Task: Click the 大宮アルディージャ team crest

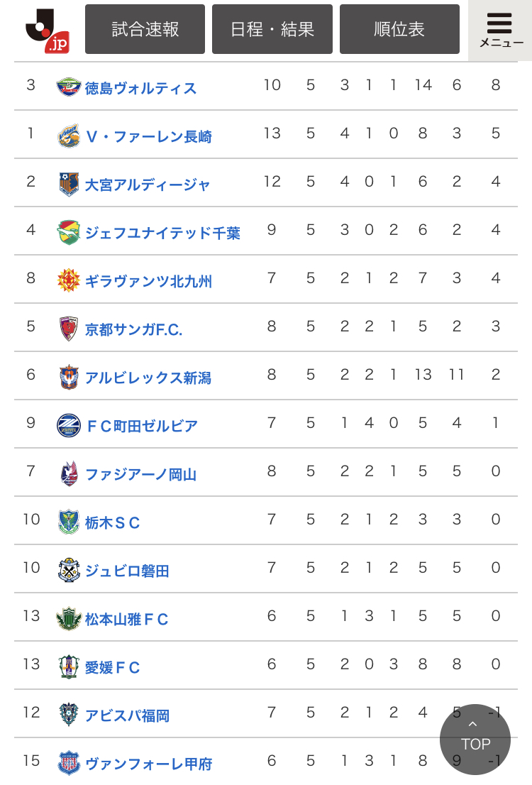Action: pos(69,184)
